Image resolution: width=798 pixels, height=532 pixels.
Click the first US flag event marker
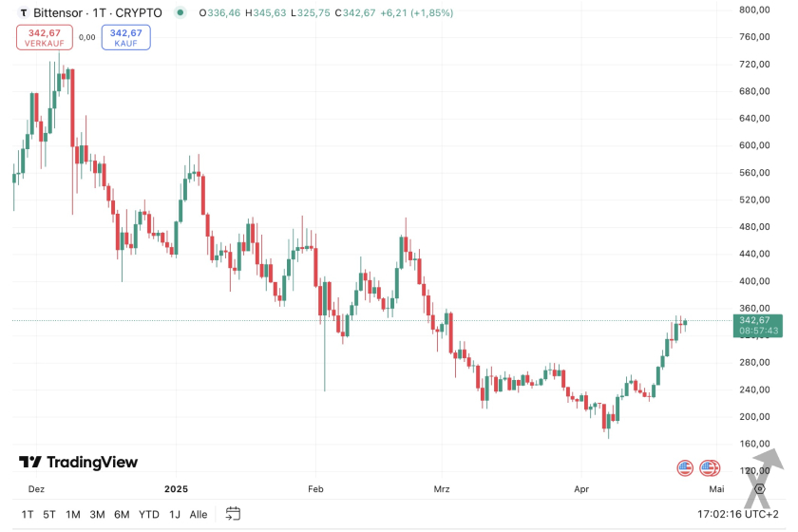pos(685,467)
